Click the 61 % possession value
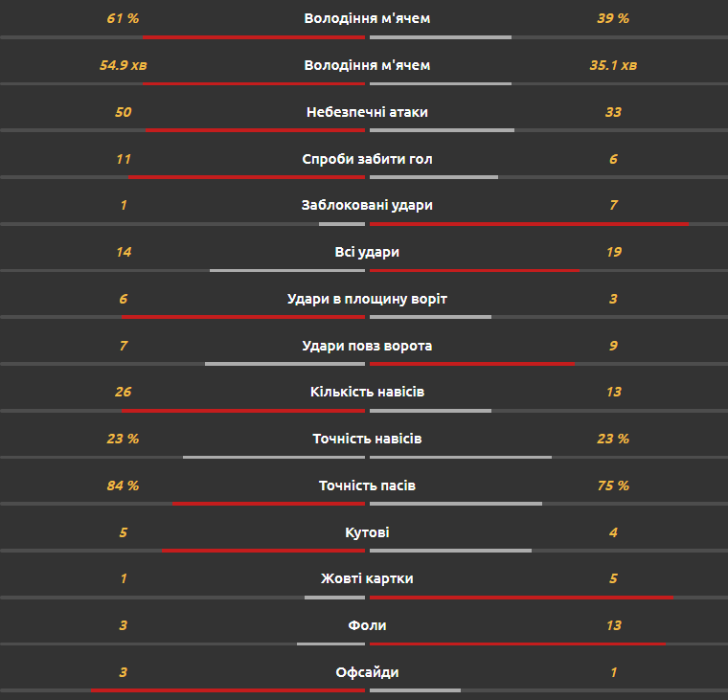The width and height of the screenshot is (728, 700). coord(123,18)
